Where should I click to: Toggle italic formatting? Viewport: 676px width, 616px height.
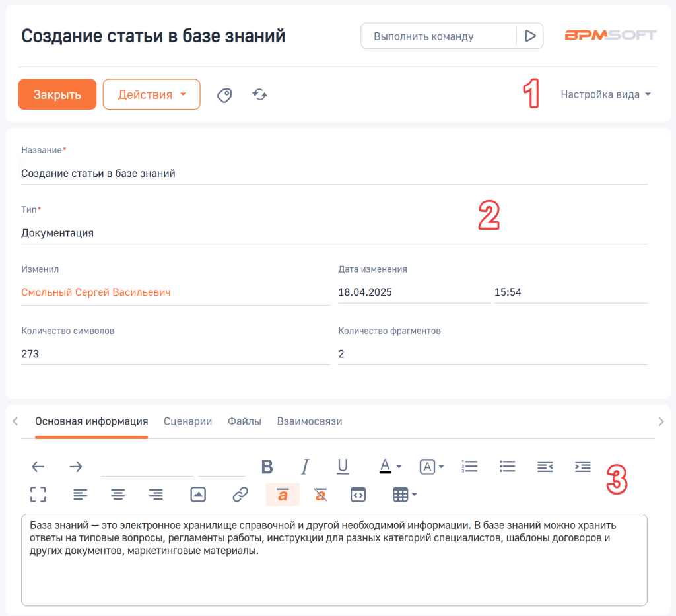pyautogui.click(x=305, y=466)
